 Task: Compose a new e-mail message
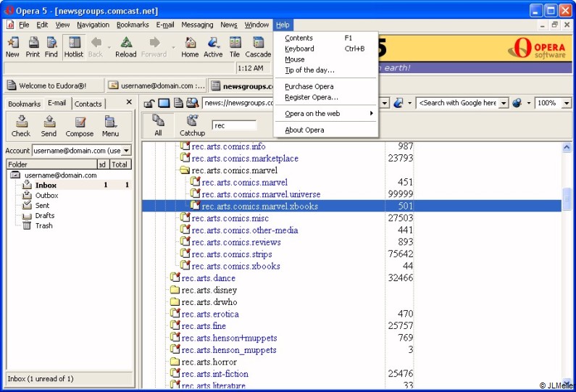[80, 126]
